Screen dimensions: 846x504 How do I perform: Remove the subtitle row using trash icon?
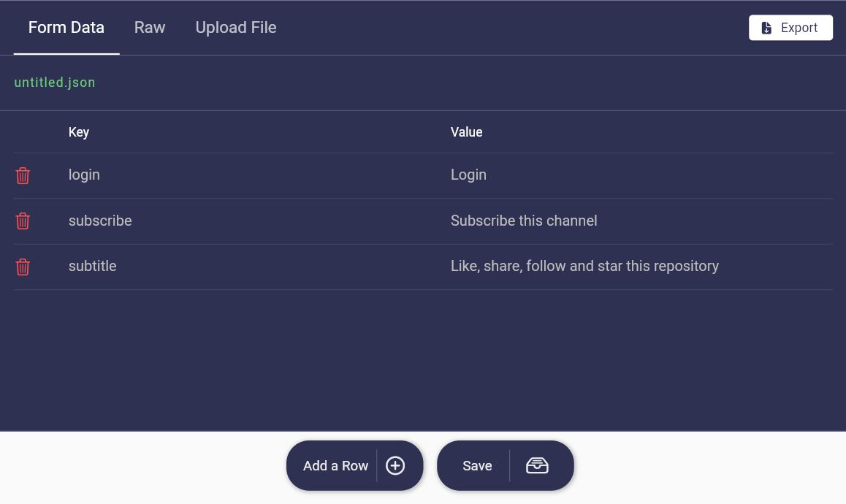pyautogui.click(x=23, y=267)
